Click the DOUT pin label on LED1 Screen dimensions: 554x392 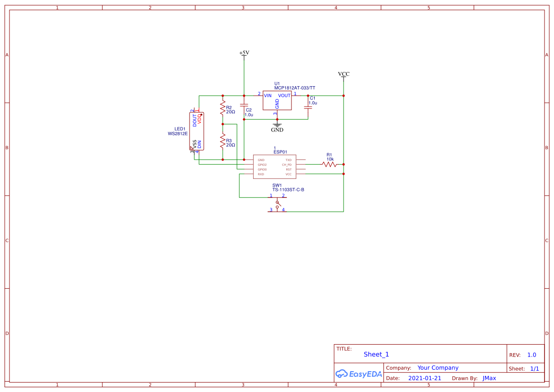[x=195, y=121]
